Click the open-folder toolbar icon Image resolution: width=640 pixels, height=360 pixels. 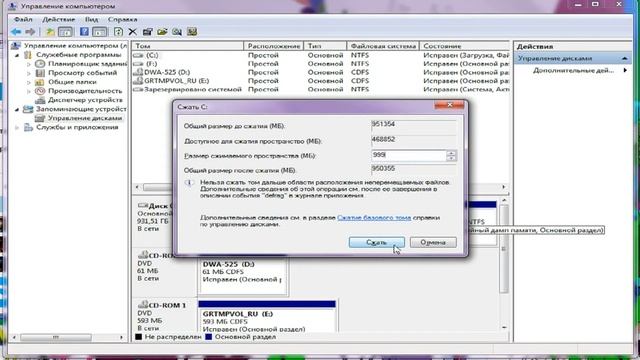pos(162,31)
